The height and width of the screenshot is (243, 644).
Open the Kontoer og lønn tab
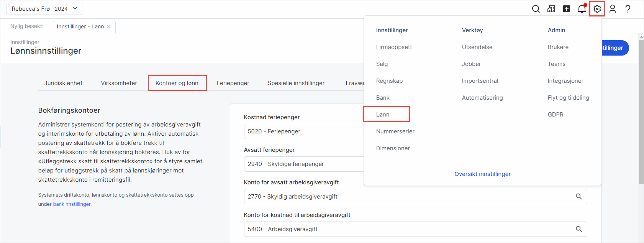177,83
